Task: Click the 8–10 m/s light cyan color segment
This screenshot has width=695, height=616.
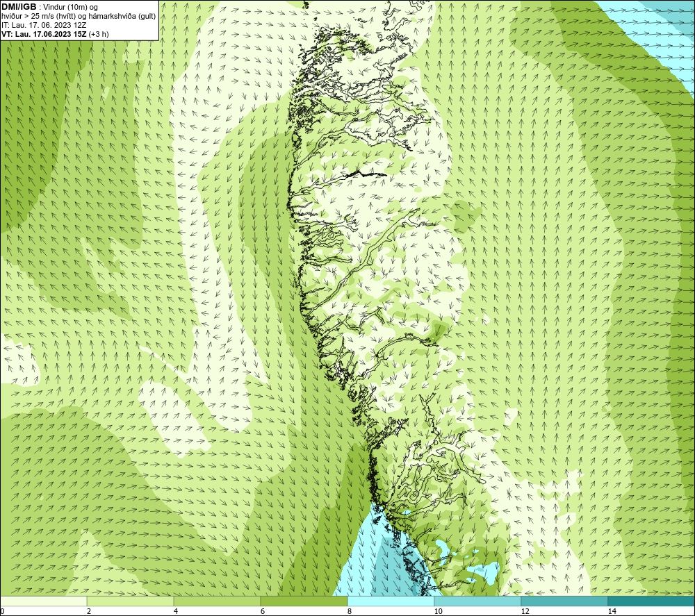Action: point(391,601)
